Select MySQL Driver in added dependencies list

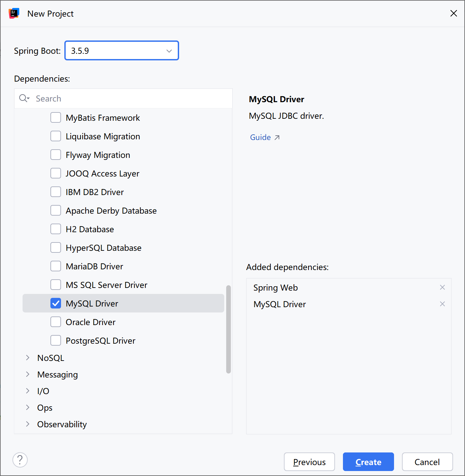(x=280, y=304)
